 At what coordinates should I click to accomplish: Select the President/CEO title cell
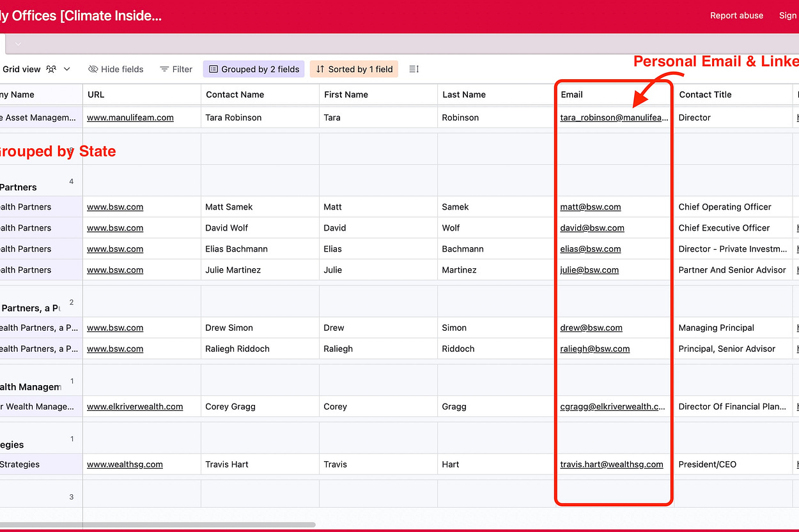(x=733, y=464)
